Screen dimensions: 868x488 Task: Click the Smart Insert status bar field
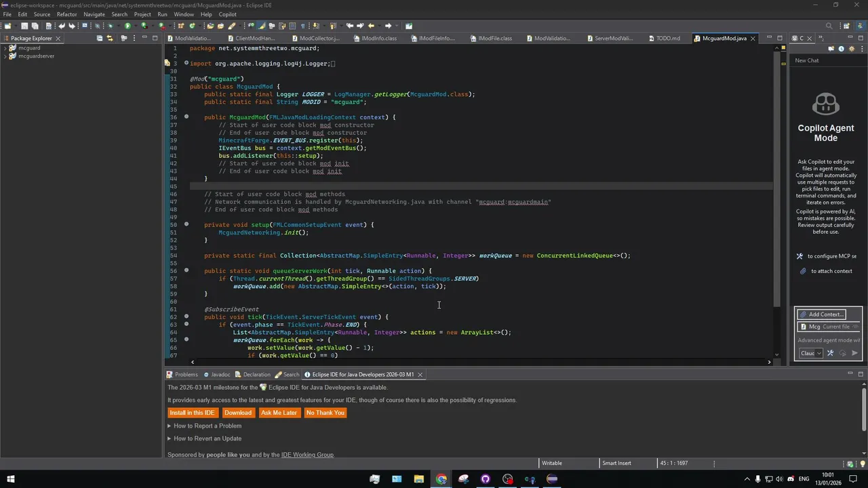[x=617, y=463]
